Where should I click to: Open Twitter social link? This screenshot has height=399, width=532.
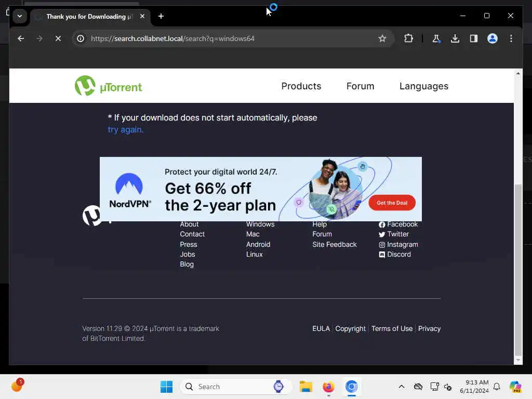(394, 234)
